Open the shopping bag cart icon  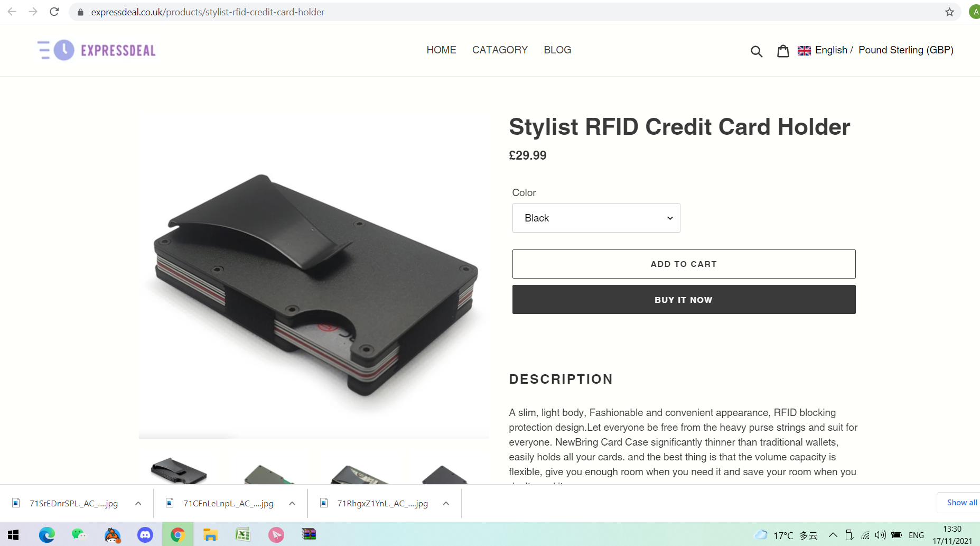coord(783,51)
